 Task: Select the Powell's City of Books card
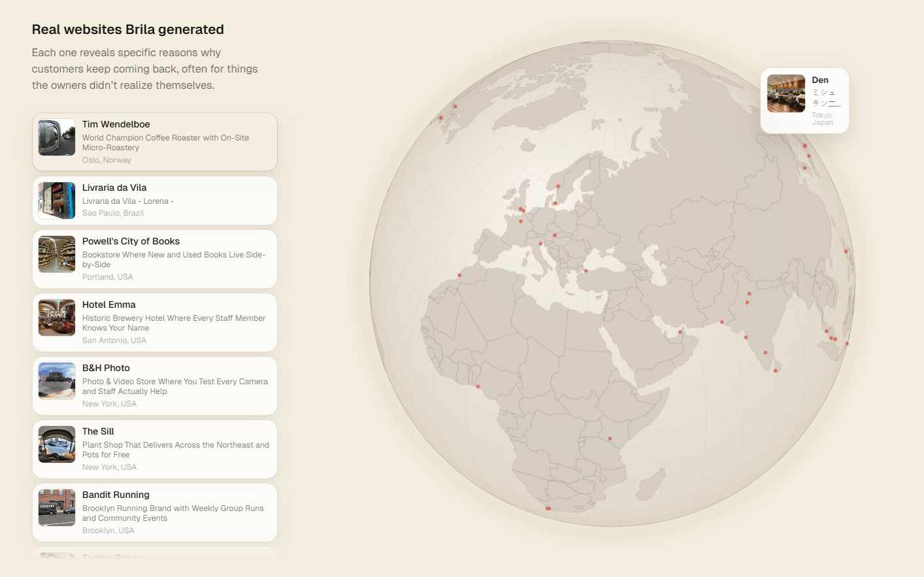coord(155,259)
